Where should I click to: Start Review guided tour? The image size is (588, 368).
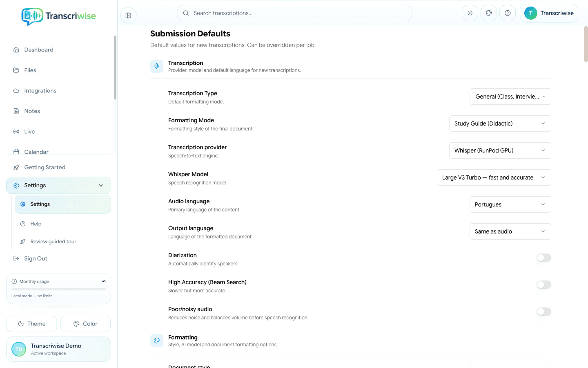(x=63, y=242)
